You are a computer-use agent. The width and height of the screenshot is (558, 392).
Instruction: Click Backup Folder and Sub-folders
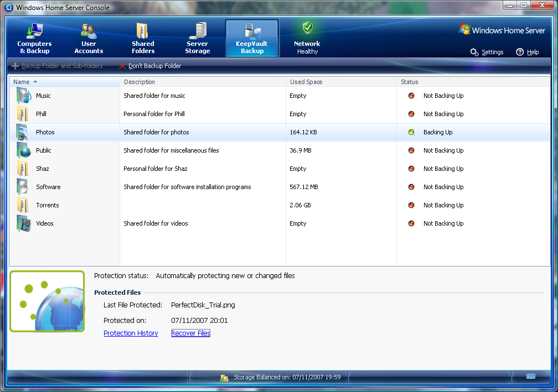(58, 66)
